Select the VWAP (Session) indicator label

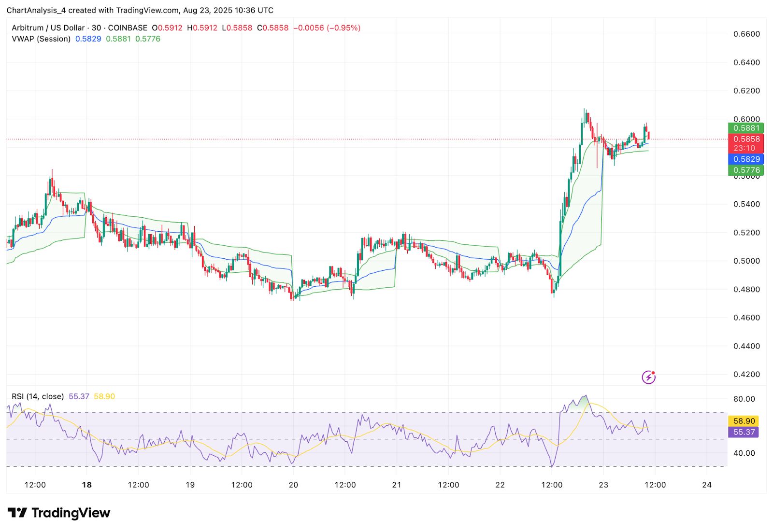(x=41, y=39)
